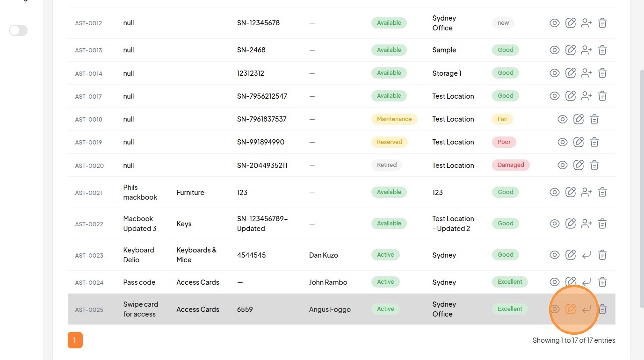Assign Phils mackbook asset AST-0021
This screenshot has width=644, height=360.
[586, 192]
